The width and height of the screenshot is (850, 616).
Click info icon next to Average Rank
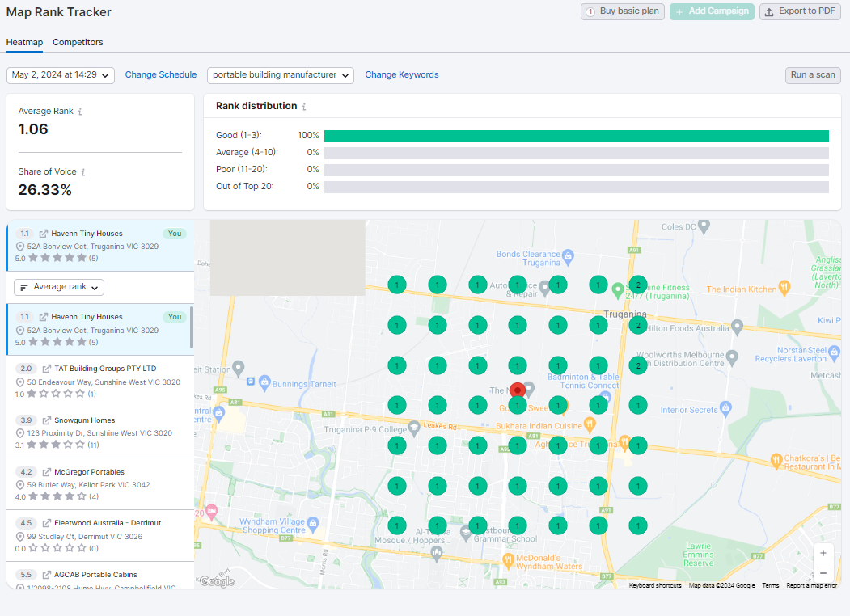80,112
